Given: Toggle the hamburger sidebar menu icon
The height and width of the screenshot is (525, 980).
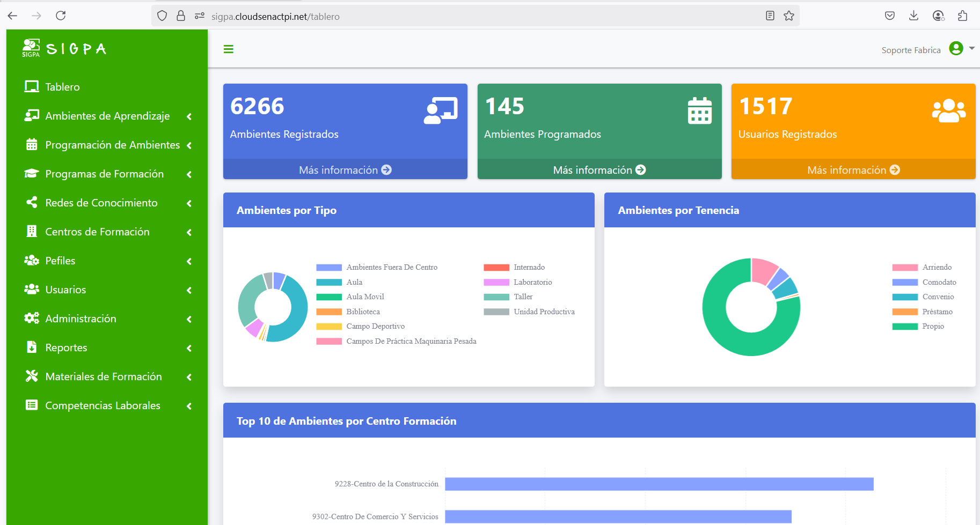Looking at the screenshot, I should click(228, 49).
